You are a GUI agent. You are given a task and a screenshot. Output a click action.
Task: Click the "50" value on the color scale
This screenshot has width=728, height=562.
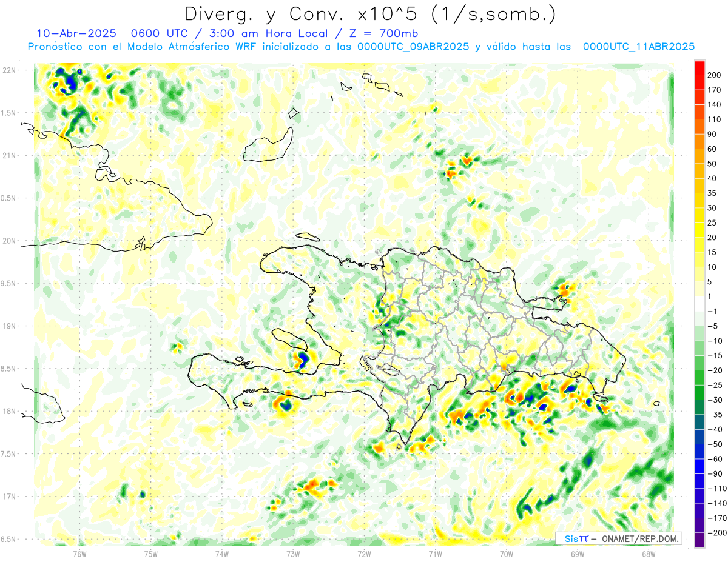(712, 164)
